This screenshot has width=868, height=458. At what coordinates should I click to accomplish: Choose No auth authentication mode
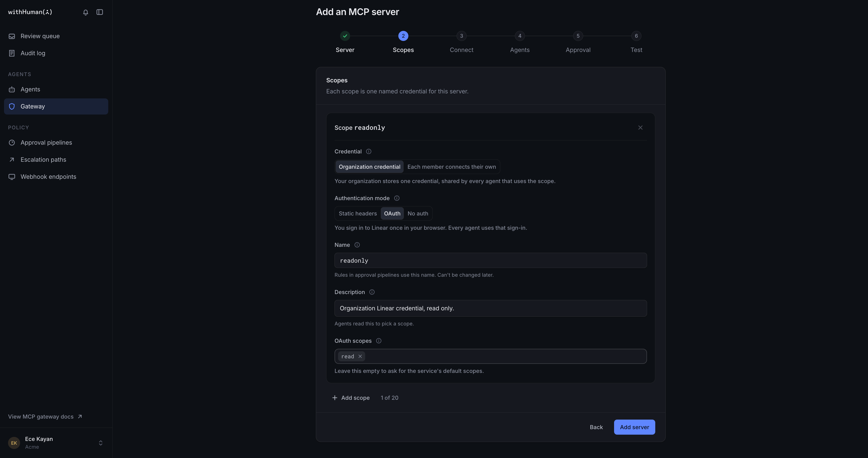click(418, 213)
